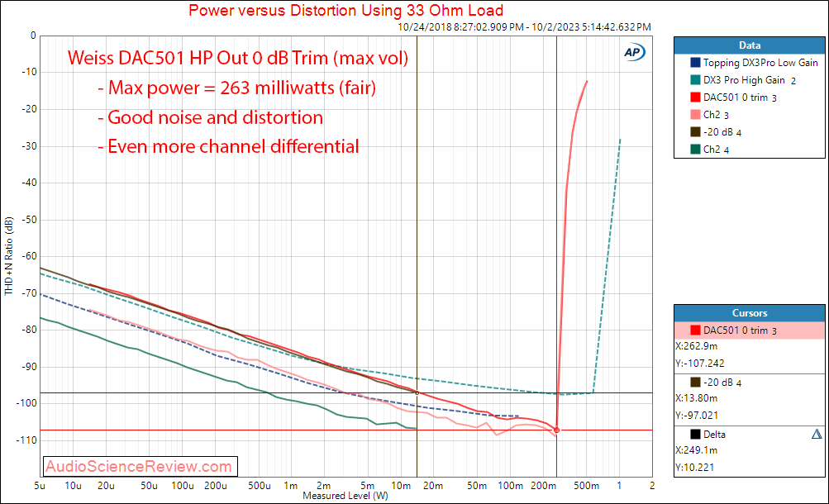
Task: Click the Data panel header
Action: (x=749, y=45)
